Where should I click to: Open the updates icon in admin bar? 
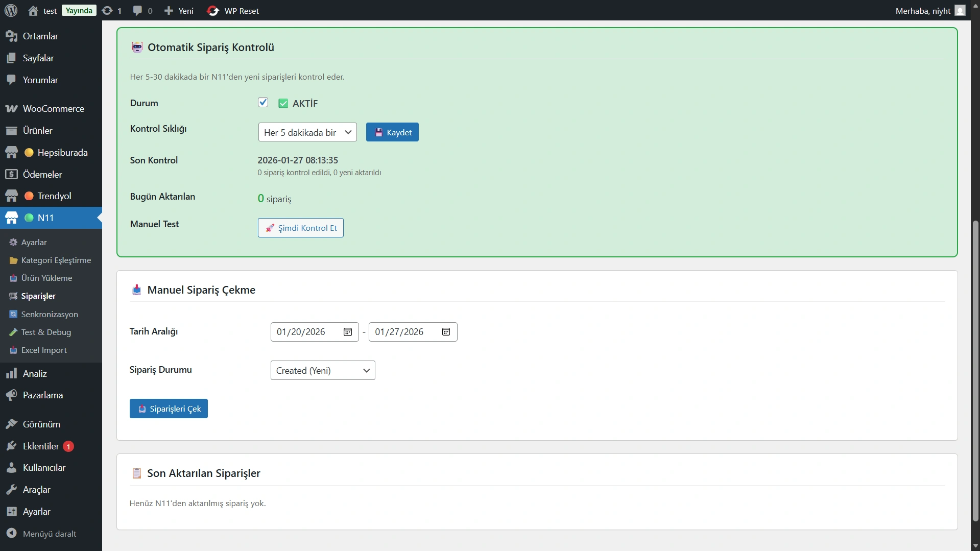[x=107, y=11]
